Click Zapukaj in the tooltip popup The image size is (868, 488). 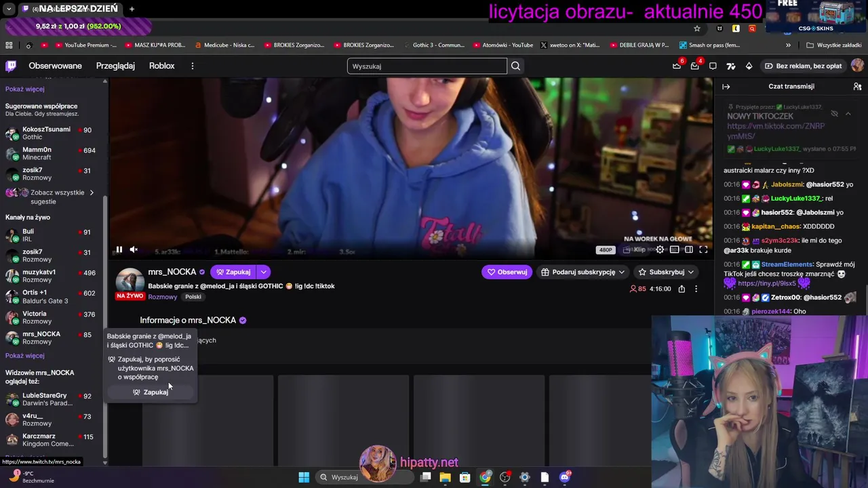(151, 392)
